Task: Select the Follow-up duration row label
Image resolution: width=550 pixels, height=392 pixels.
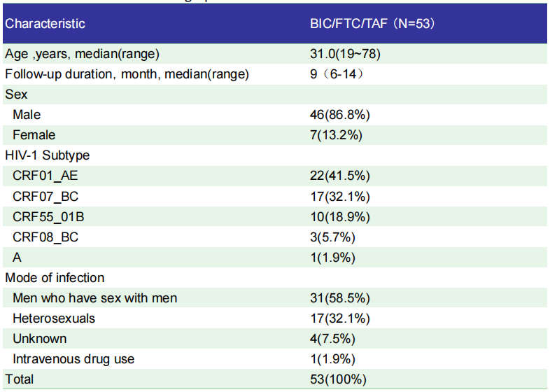Action: coord(127,74)
